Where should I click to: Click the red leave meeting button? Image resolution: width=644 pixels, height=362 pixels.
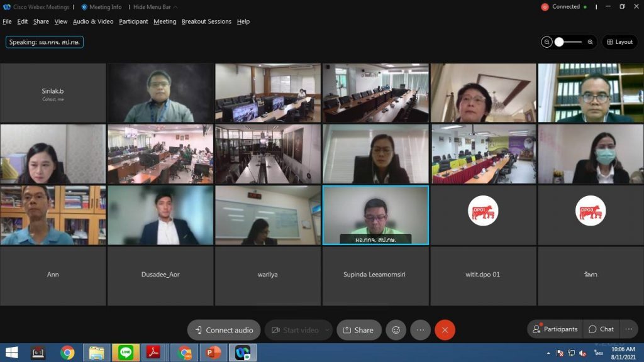(445, 330)
